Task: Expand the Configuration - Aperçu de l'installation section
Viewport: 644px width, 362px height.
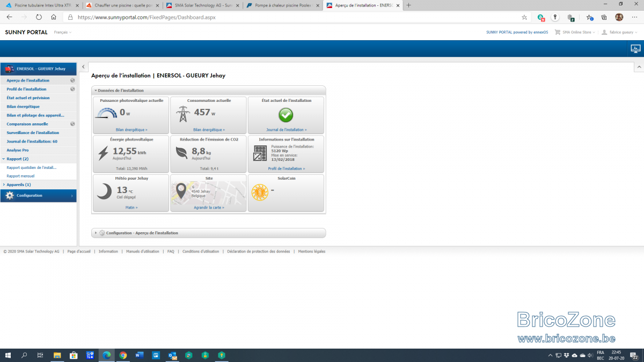Action: click(96, 233)
